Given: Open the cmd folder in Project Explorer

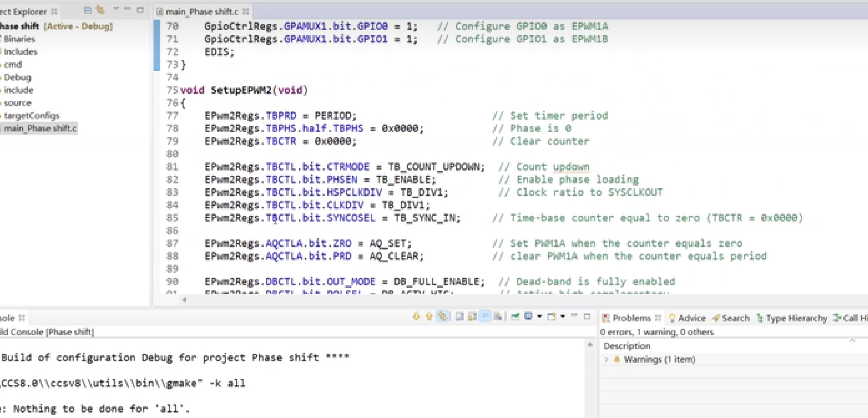Looking at the screenshot, I should [13, 65].
